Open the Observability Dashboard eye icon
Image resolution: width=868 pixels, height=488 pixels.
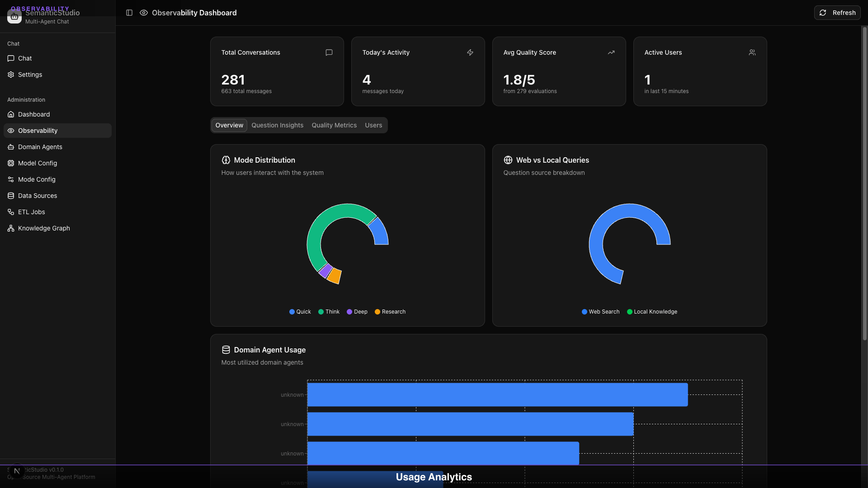143,13
